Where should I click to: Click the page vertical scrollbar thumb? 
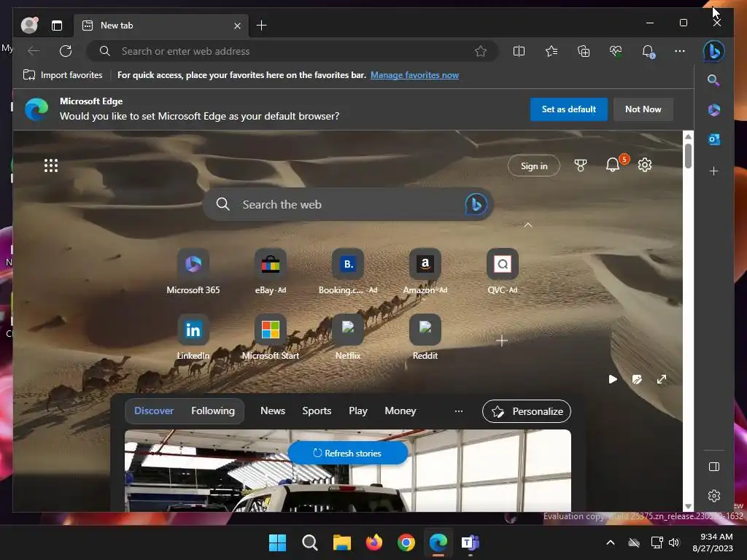point(688,156)
